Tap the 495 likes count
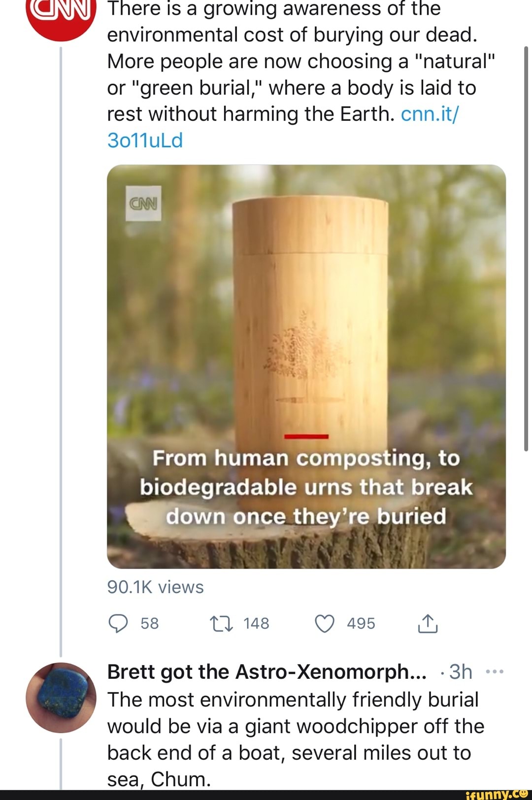 [x=361, y=624]
